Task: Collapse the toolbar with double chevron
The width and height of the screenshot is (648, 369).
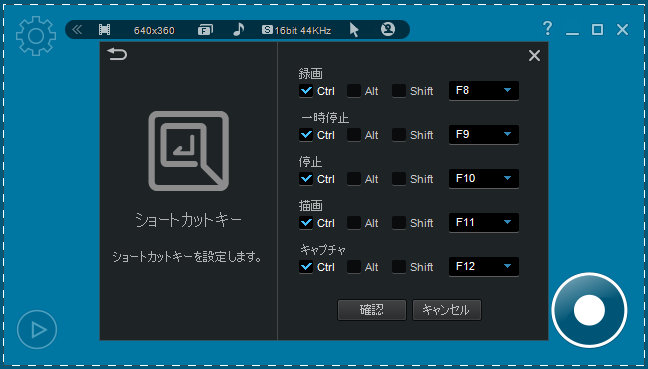Action: 77,30
